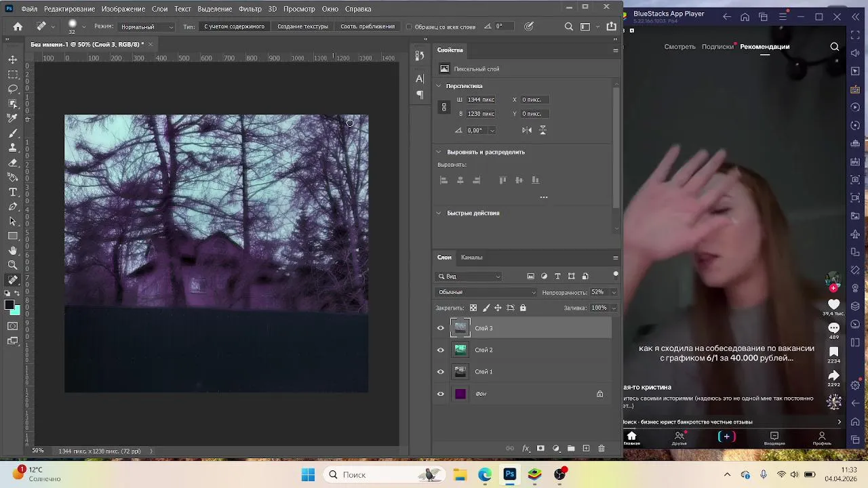Select the Path Selection arrow tool
The height and width of the screenshot is (488, 868).
point(13,221)
